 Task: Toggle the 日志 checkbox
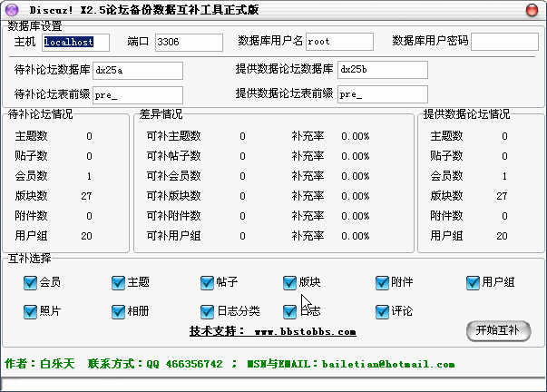289,311
